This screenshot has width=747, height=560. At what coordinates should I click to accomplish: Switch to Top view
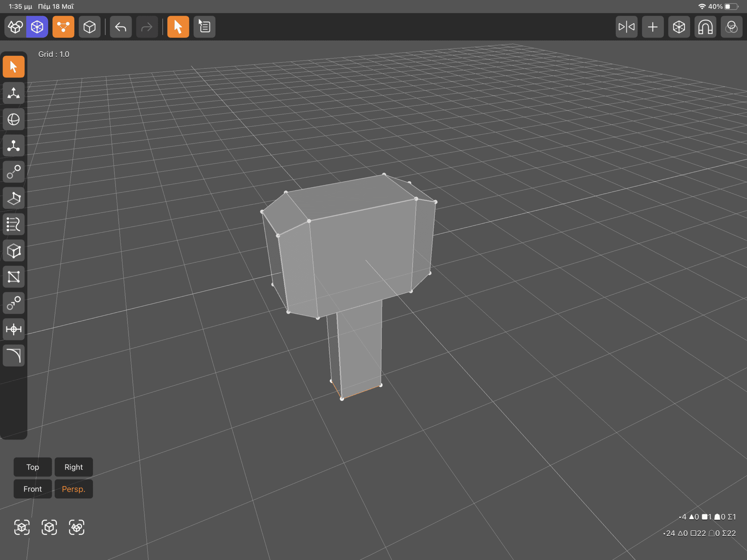pyautogui.click(x=33, y=467)
